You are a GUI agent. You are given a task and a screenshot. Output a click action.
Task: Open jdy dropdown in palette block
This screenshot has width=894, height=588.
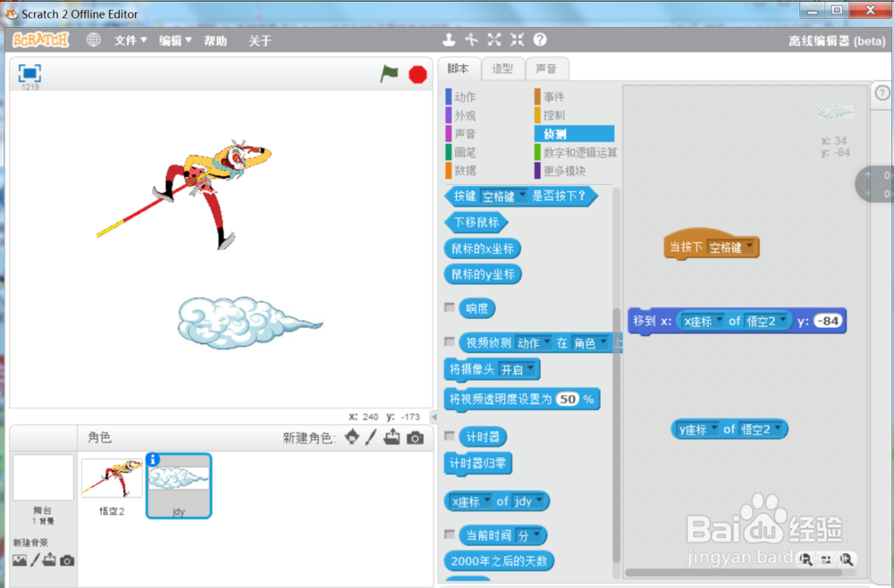tap(528, 501)
